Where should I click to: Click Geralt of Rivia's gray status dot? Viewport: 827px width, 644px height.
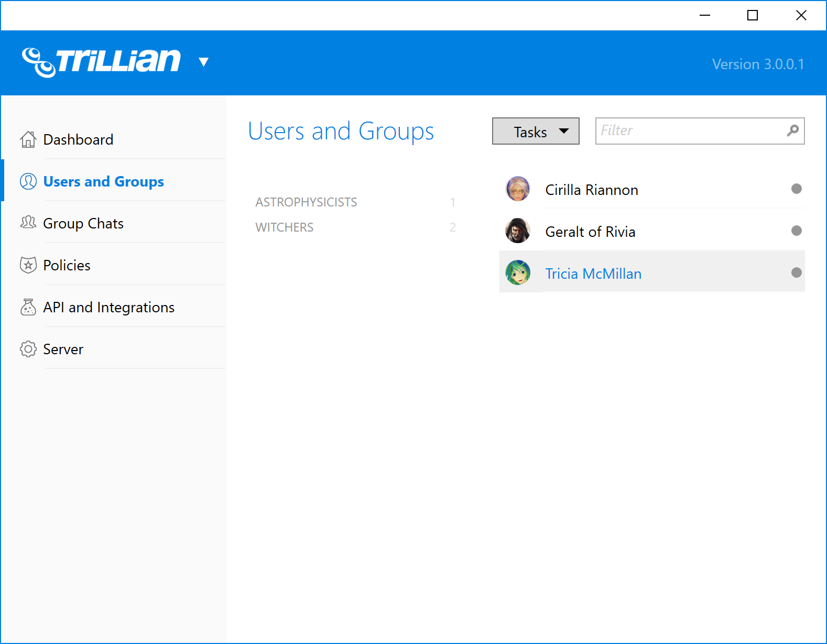point(797,231)
